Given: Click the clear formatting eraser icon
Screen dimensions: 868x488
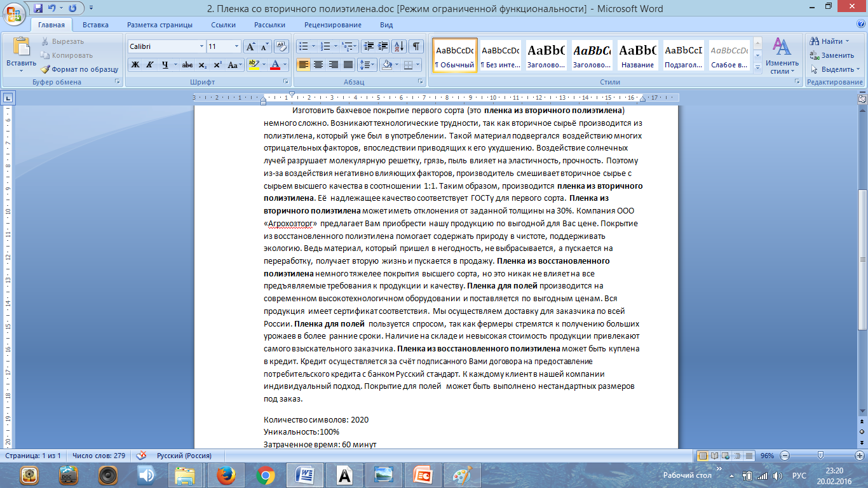Looking at the screenshot, I should coord(281,46).
